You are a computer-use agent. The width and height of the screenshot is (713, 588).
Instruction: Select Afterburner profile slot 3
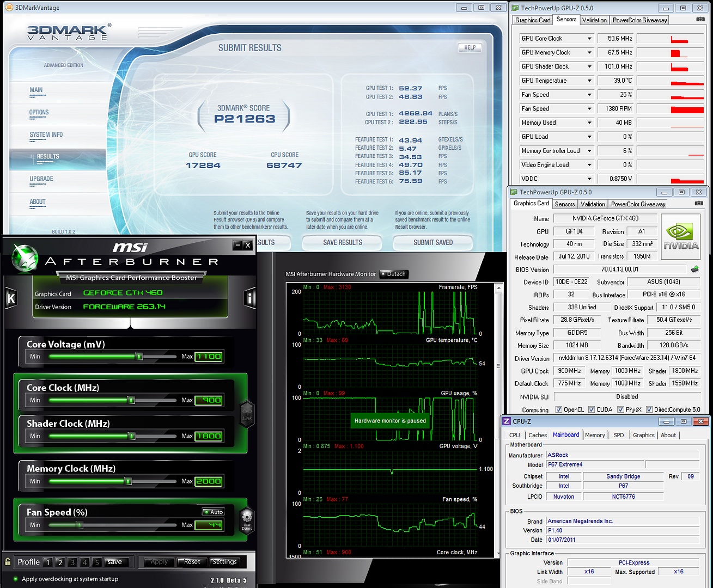pyautogui.click(x=72, y=562)
